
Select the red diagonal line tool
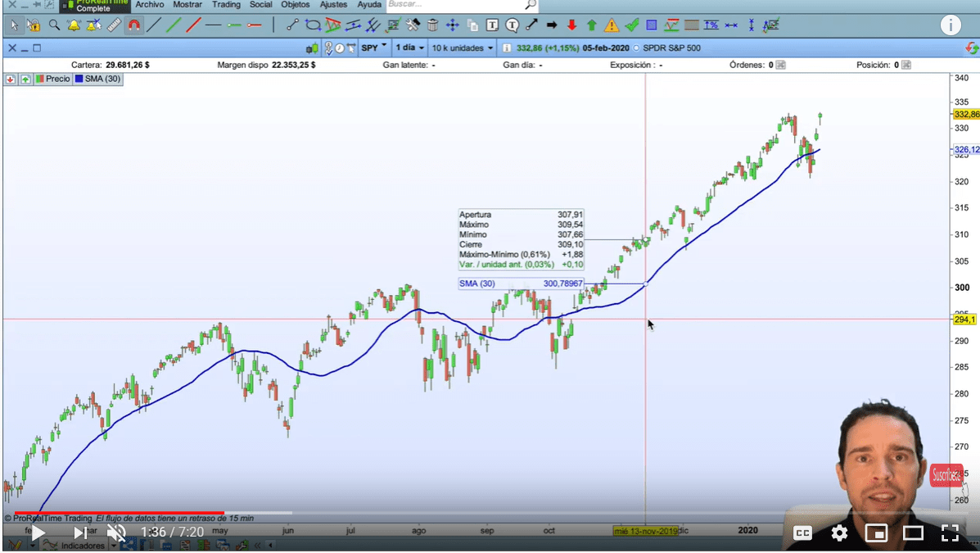(194, 25)
